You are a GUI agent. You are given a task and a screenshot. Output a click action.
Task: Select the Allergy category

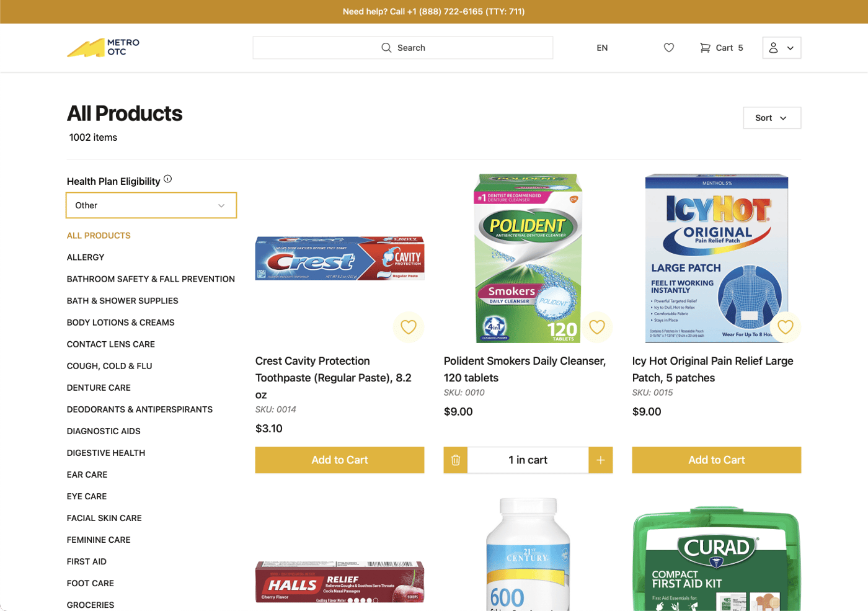pyautogui.click(x=86, y=257)
